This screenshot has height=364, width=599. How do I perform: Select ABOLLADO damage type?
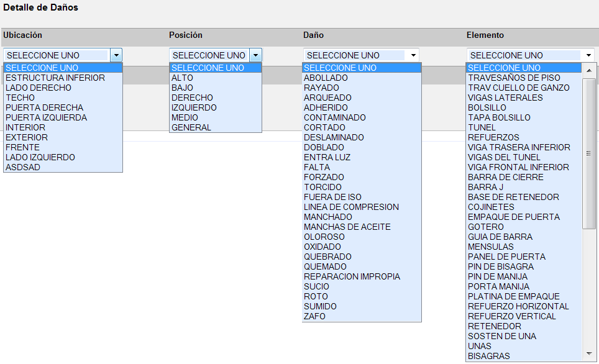[x=326, y=78]
